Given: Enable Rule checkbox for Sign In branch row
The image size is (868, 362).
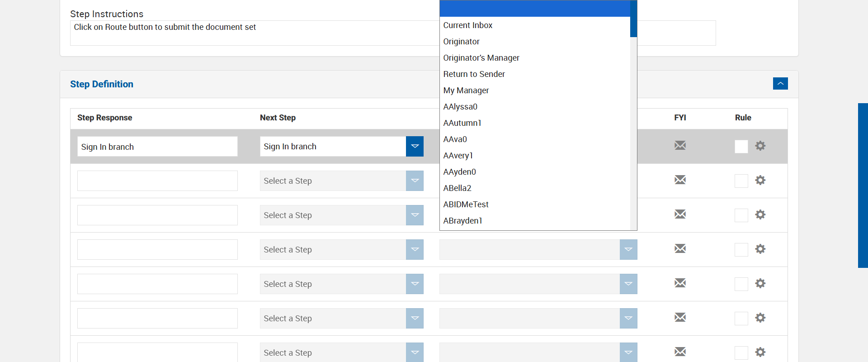Looking at the screenshot, I should pyautogui.click(x=741, y=147).
